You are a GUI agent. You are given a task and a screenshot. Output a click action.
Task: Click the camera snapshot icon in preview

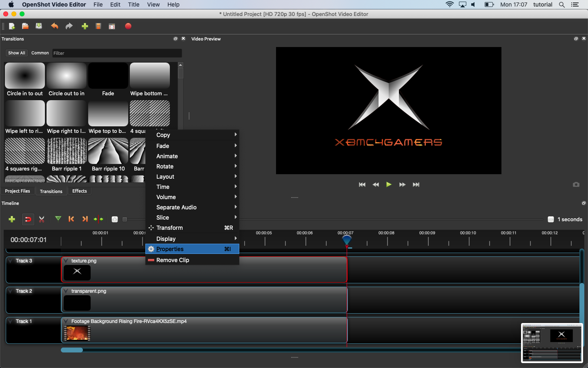pyautogui.click(x=576, y=184)
